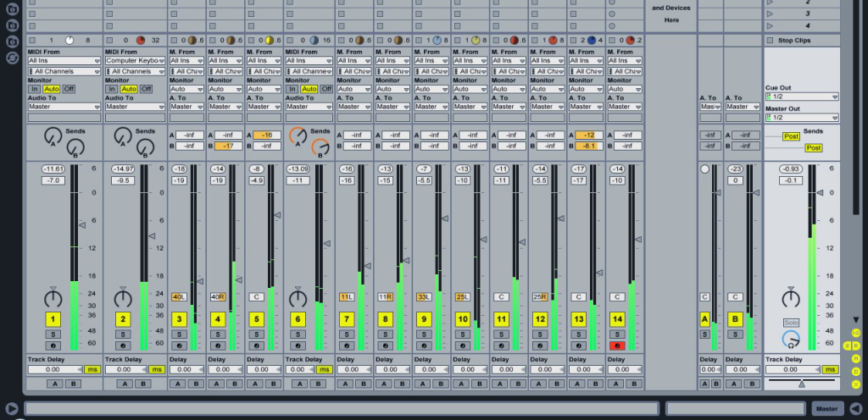Viewport: 868px width, 420px height.
Task: Arm track 7 for recording
Action: click(x=347, y=346)
